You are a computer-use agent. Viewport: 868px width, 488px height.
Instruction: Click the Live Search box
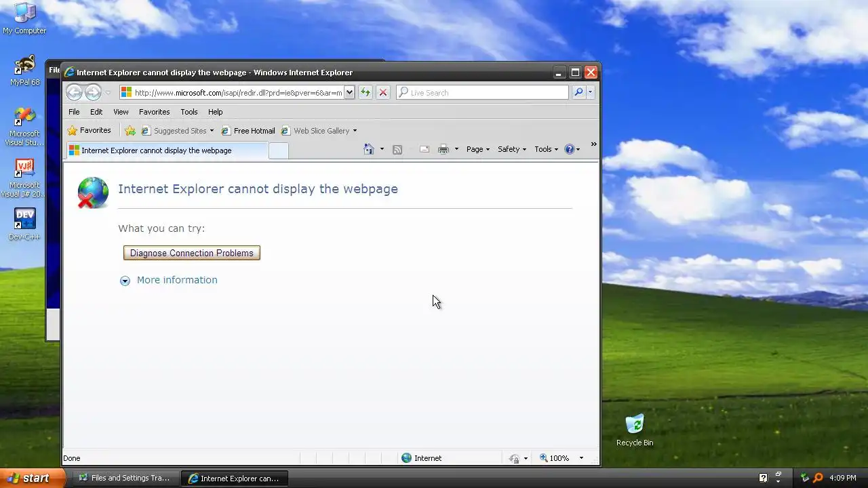pos(482,93)
